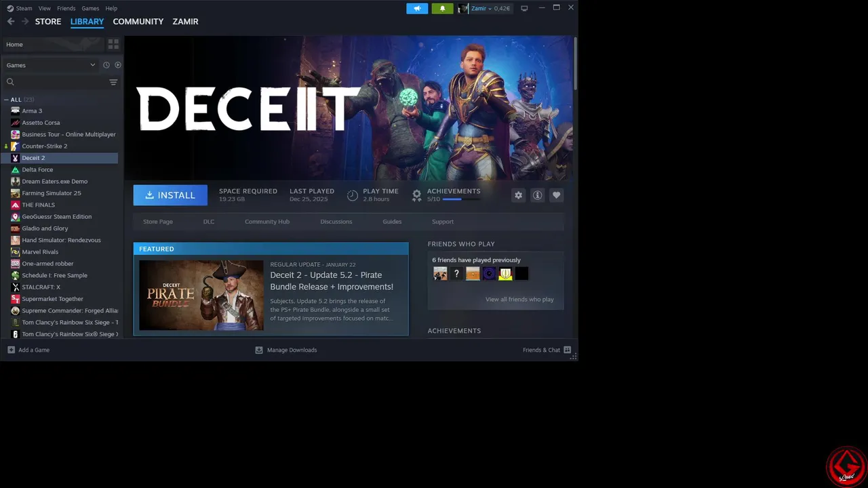Open the Guides tab
The height and width of the screenshot is (488, 868).
(x=392, y=222)
